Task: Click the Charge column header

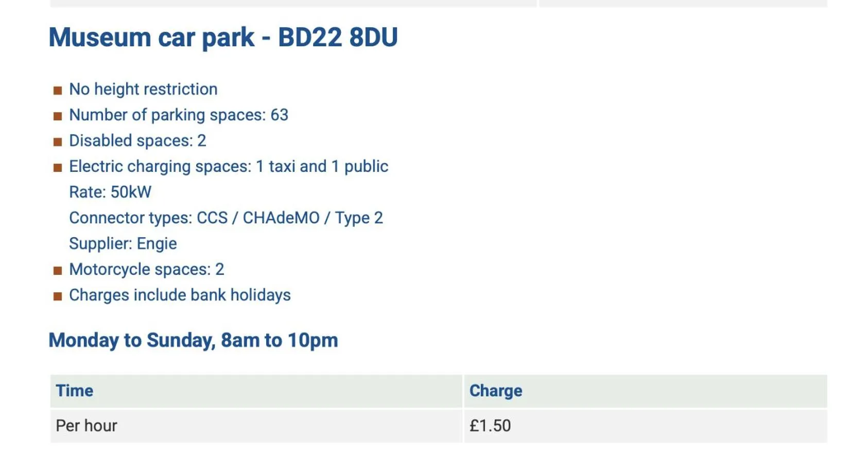Action: tap(496, 391)
